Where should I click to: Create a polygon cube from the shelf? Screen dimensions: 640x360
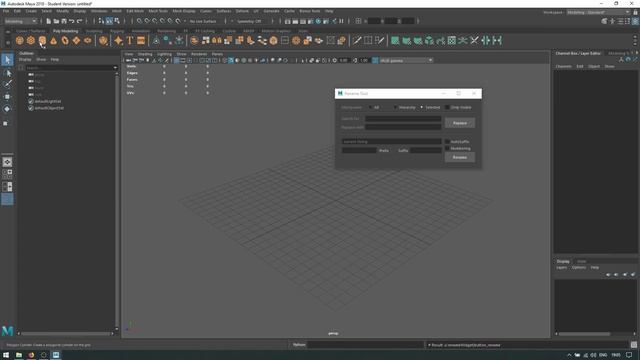coord(31,40)
